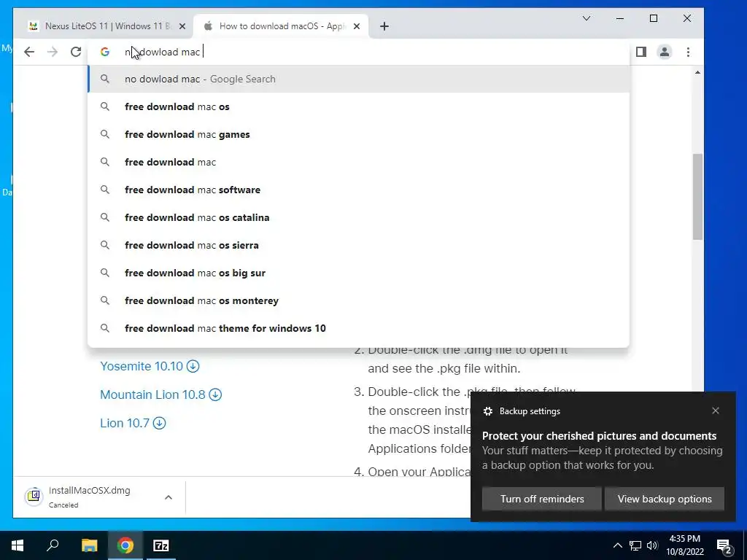Screen dimensions: 747x560
Task: Open the Mountain Lion 10.8 download link
Action: click(x=160, y=394)
